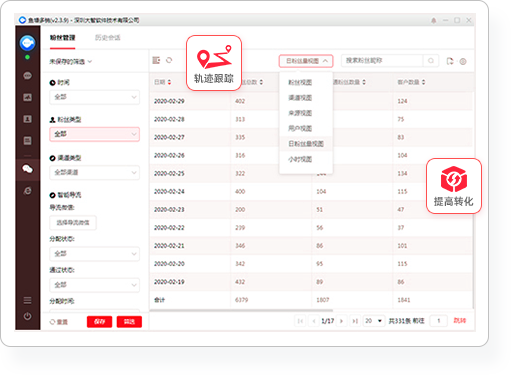Click the 跳转 jump link
The height and width of the screenshot is (375, 511).
coord(460,321)
